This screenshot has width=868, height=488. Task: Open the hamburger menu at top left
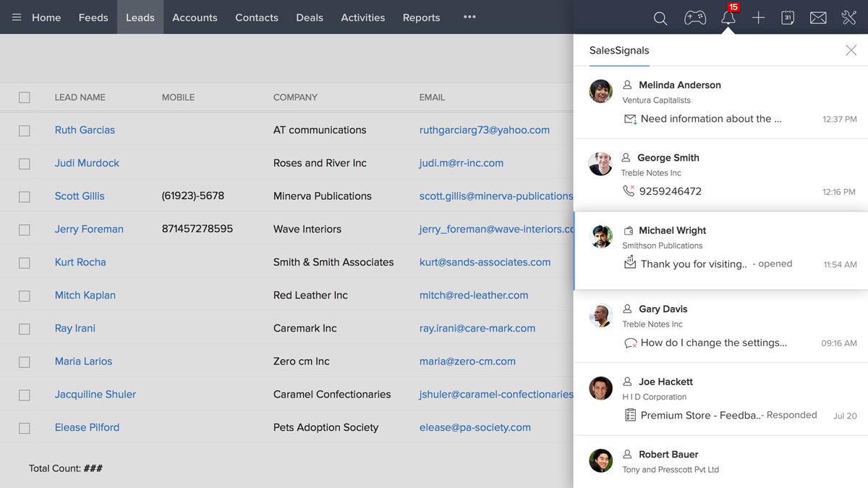point(16,17)
